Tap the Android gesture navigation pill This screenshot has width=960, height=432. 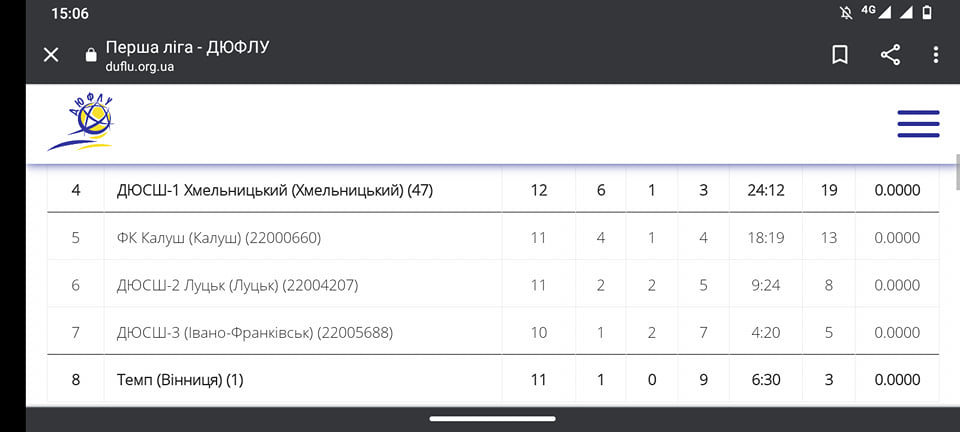(x=492, y=418)
